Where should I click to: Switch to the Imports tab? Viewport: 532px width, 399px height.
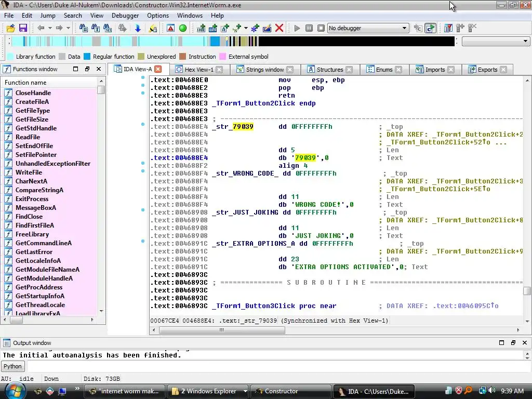(435, 70)
